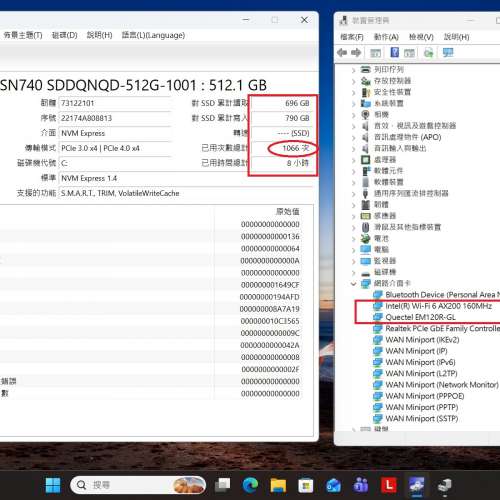Expand the 軟體元件 category
This screenshot has width=500, height=500.
[x=354, y=171]
